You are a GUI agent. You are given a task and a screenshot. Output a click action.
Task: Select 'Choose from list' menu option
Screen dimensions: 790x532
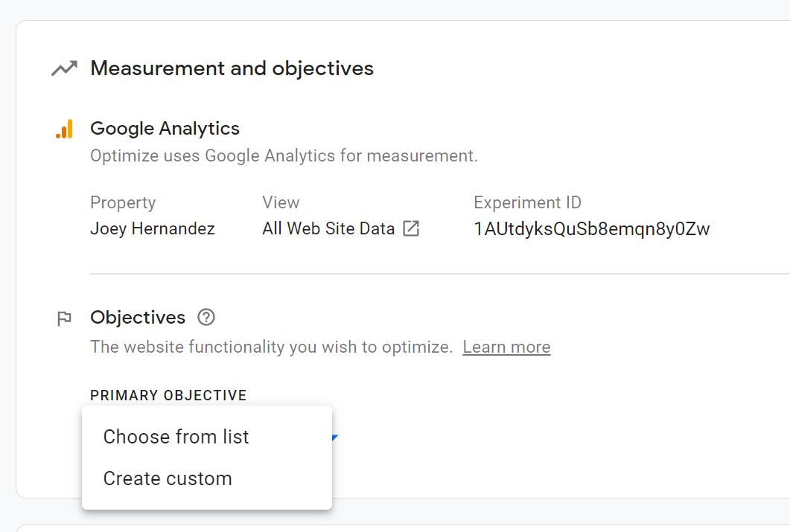[x=206, y=437]
